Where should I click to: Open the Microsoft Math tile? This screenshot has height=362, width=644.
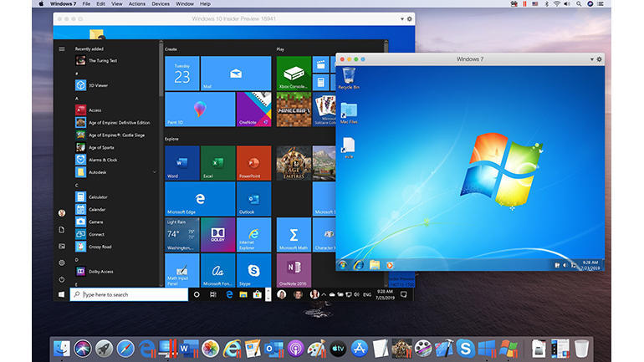pos(294,235)
